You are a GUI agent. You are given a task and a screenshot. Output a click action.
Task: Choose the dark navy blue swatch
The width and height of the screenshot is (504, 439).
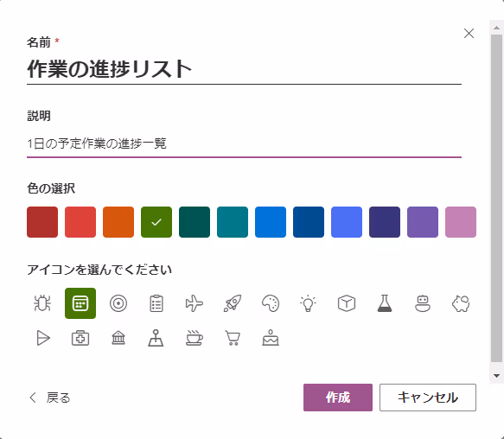point(309,222)
